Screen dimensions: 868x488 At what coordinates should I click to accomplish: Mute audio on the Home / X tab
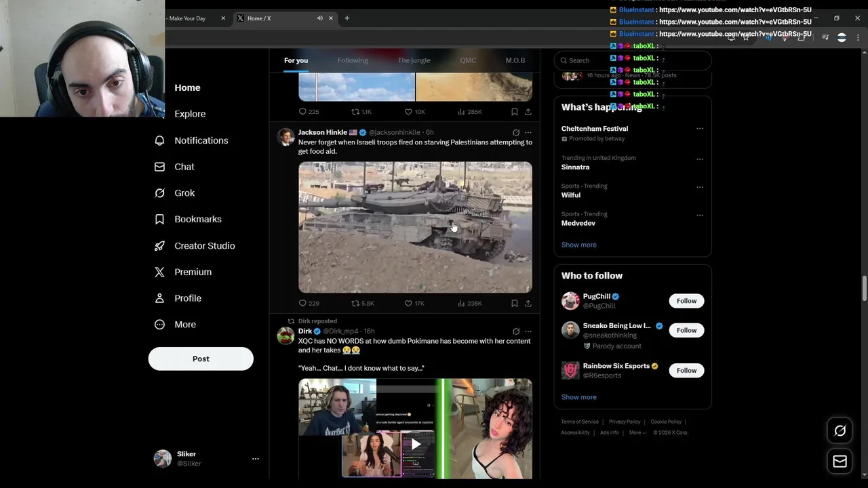tap(319, 18)
